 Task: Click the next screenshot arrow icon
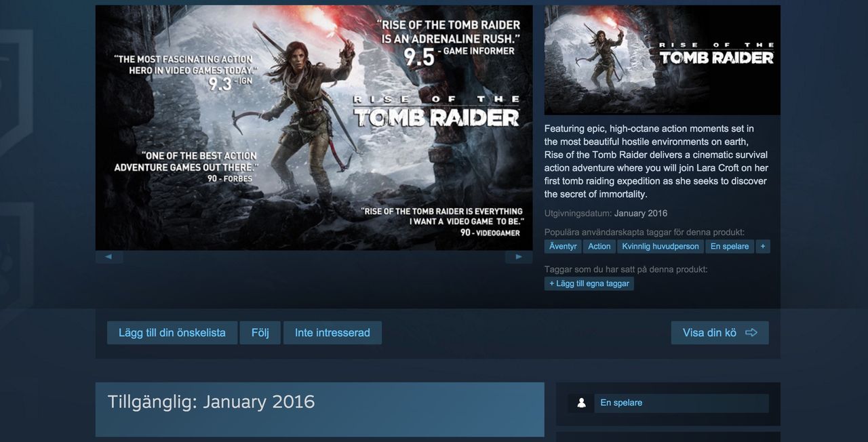518,256
